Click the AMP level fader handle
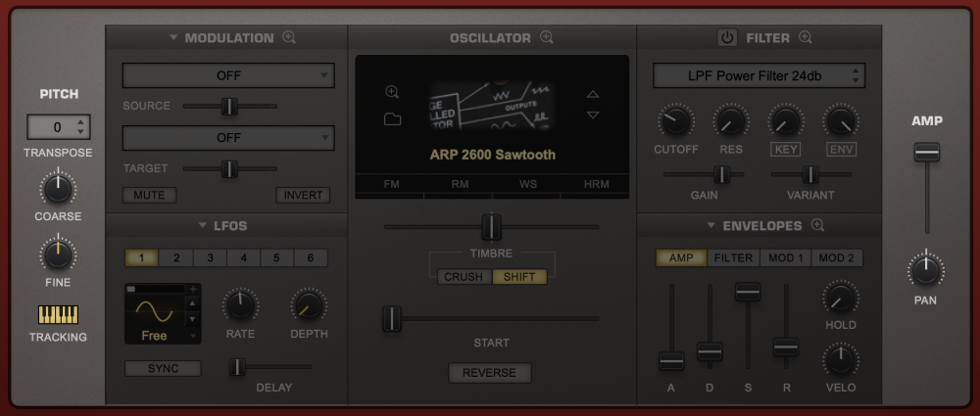 (x=927, y=152)
